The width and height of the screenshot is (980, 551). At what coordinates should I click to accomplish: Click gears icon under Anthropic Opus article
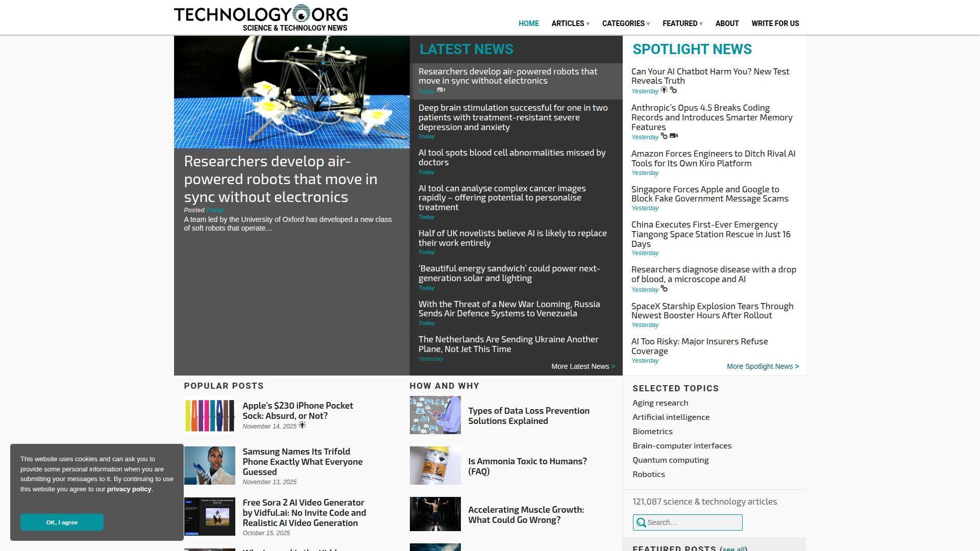tap(664, 136)
